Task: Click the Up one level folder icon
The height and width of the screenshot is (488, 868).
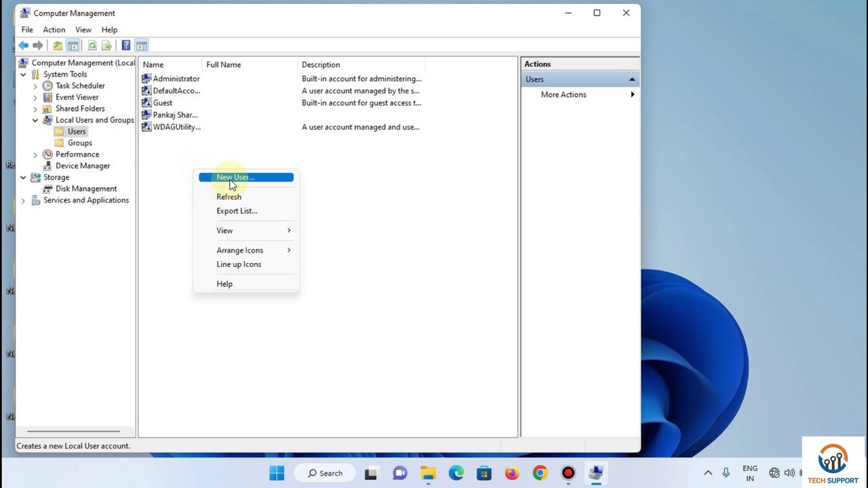Action: 58,45
